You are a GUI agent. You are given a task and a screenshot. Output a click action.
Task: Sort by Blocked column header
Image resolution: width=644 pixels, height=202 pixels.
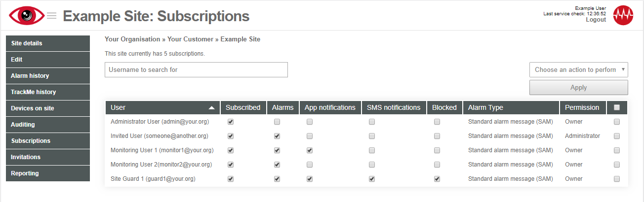pos(444,107)
